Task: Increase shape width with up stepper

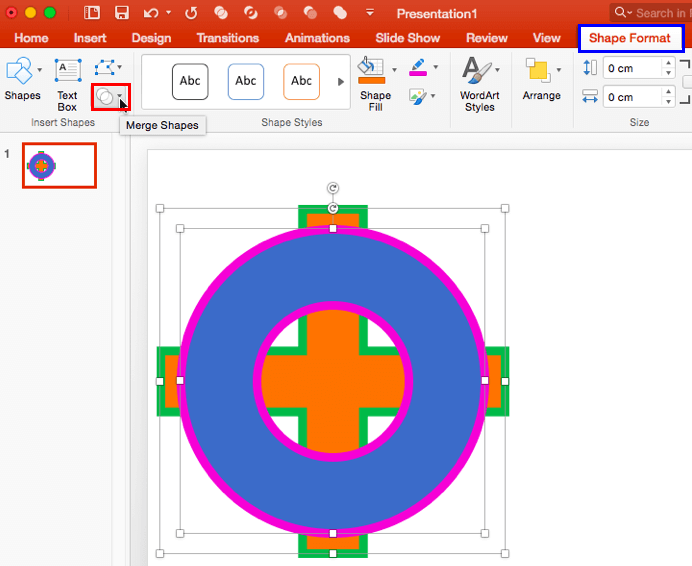Action: 669,91
